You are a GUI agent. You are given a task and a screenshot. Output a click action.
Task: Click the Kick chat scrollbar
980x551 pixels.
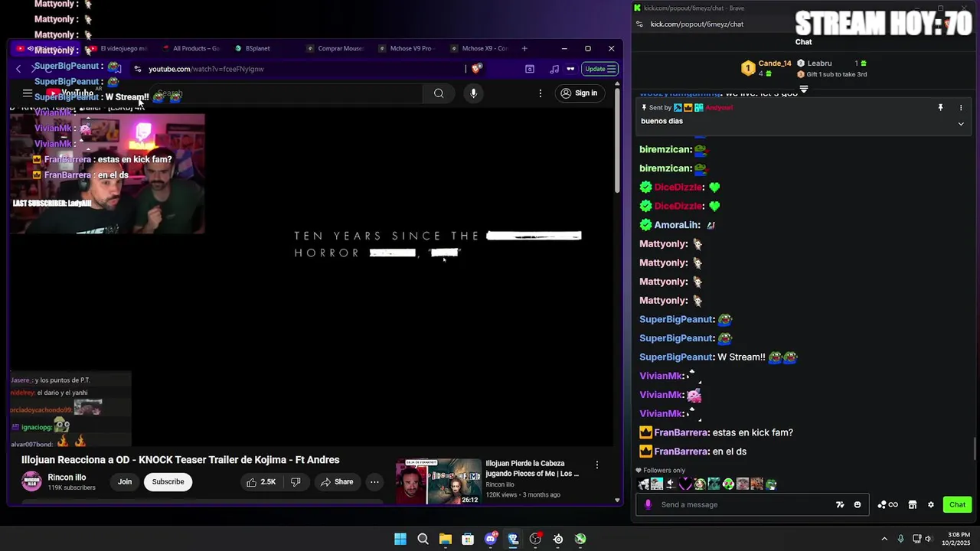pyautogui.click(x=975, y=448)
